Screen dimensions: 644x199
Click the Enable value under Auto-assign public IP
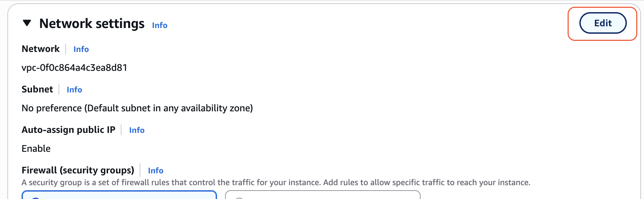pyautogui.click(x=36, y=149)
